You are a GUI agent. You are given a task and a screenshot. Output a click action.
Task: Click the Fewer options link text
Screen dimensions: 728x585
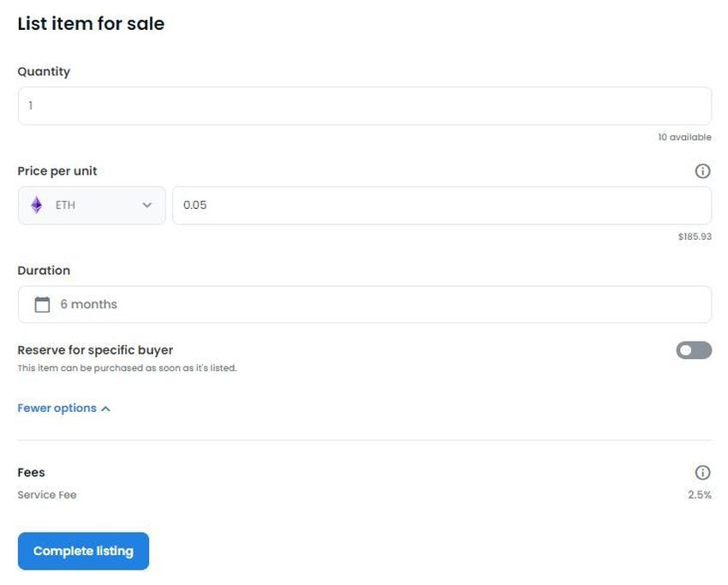(x=57, y=409)
